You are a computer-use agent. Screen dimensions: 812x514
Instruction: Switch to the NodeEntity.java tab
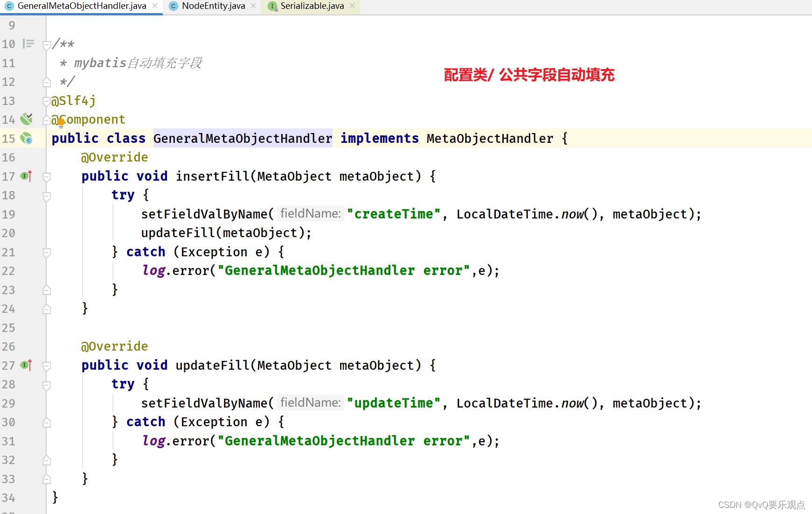213,6
